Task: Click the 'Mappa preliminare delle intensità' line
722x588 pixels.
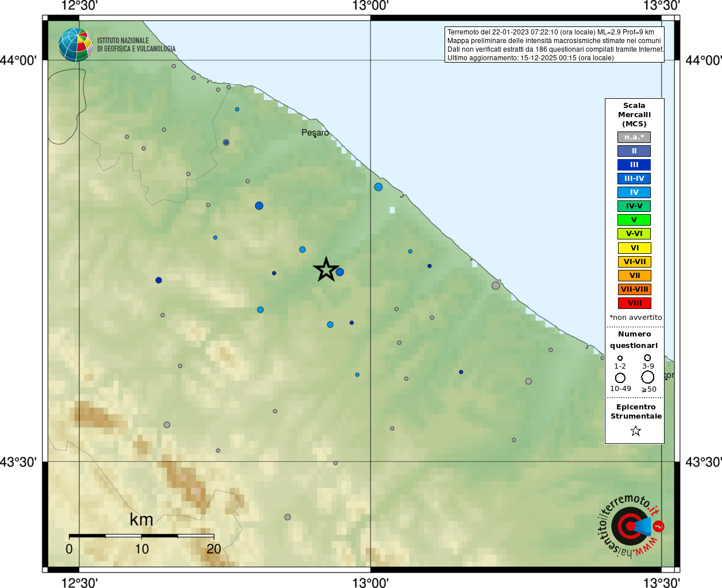Action: 554,41
